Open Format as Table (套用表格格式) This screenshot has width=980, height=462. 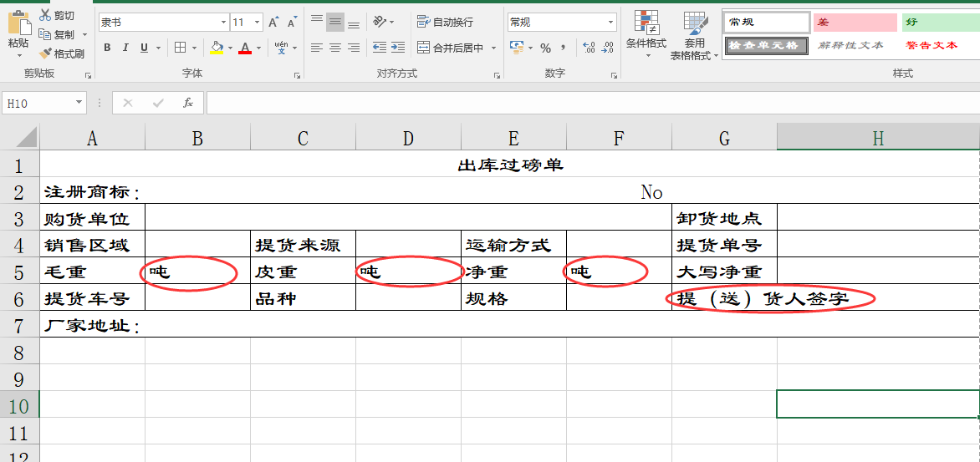point(695,36)
